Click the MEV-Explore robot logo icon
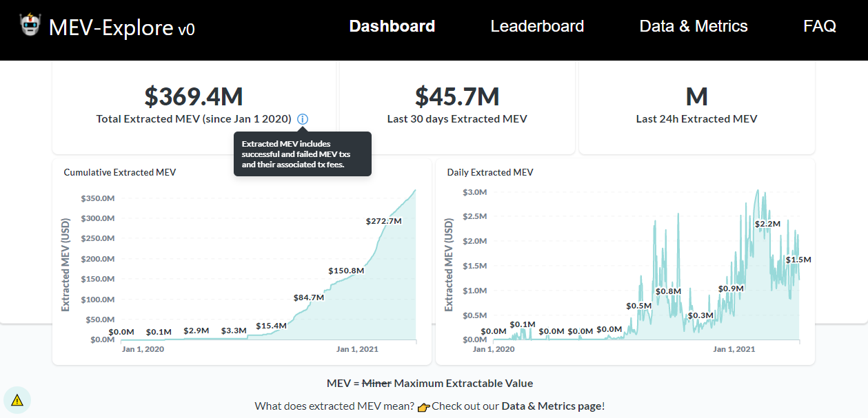Screen dimensions: 868x418 pyautogui.click(x=30, y=25)
